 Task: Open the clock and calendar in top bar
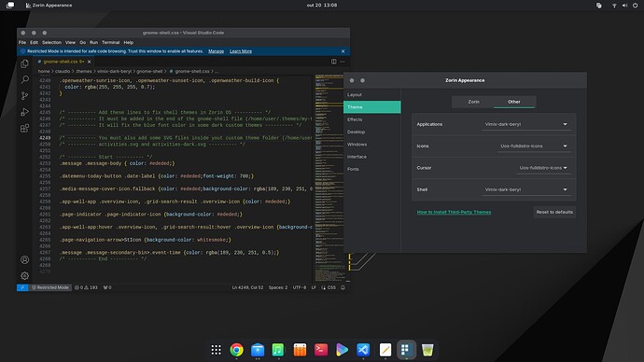point(322,6)
